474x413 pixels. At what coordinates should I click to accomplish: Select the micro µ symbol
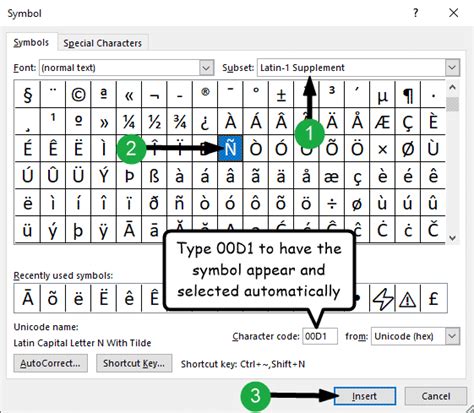tap(382, 95)
